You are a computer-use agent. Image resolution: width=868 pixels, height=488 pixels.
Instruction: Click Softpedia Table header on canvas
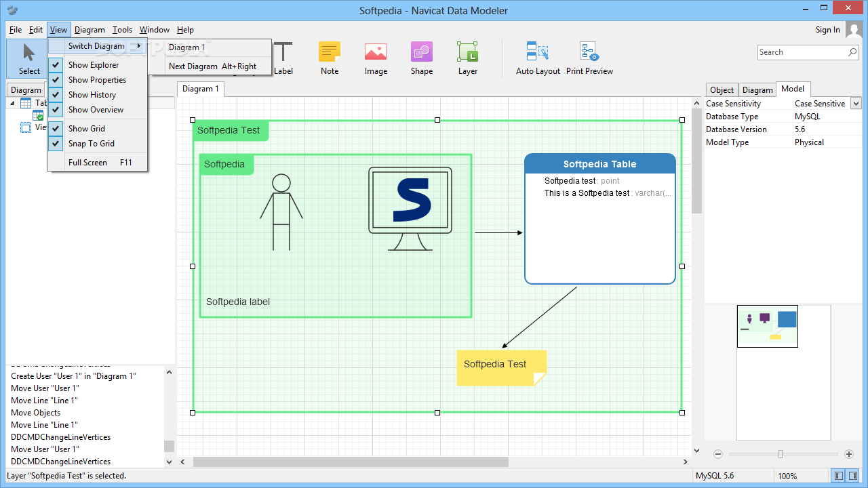[x=599, y=164]
